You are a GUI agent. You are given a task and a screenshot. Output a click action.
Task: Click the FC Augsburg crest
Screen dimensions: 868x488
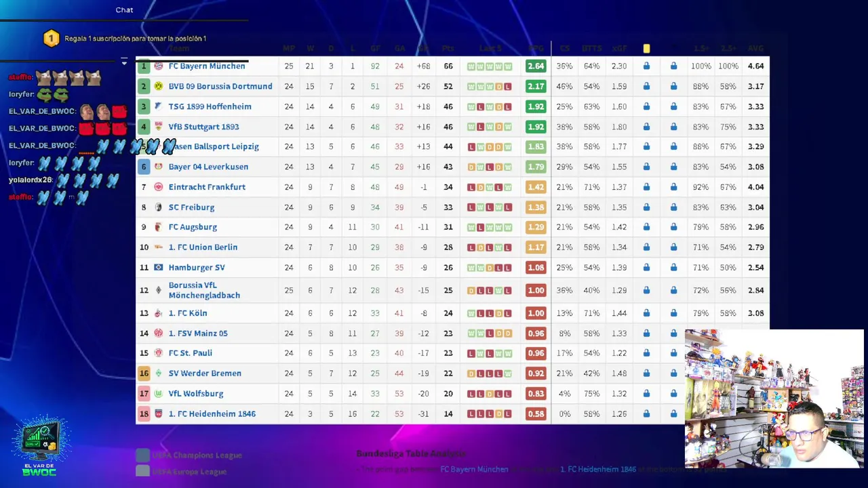158,227
